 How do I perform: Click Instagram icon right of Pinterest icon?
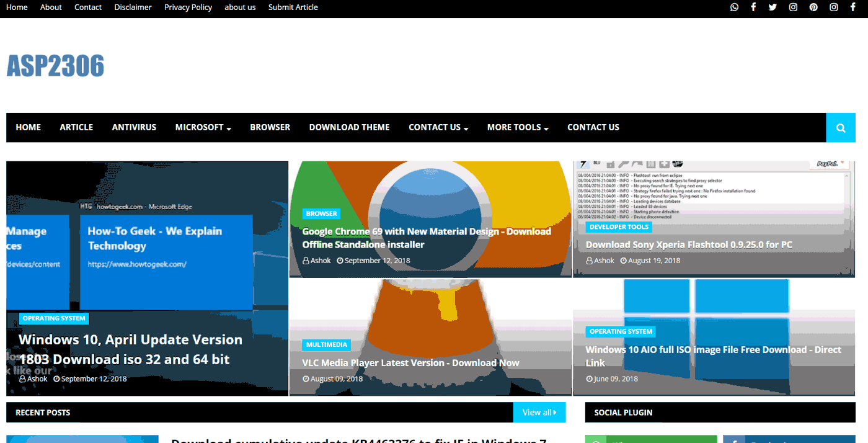click(834, 7)
